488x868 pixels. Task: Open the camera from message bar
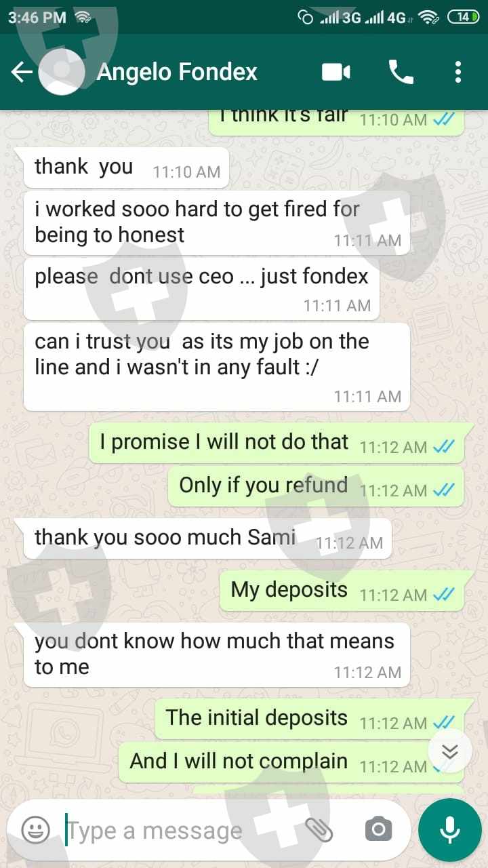pyautogui.click(x=378, y=829)
